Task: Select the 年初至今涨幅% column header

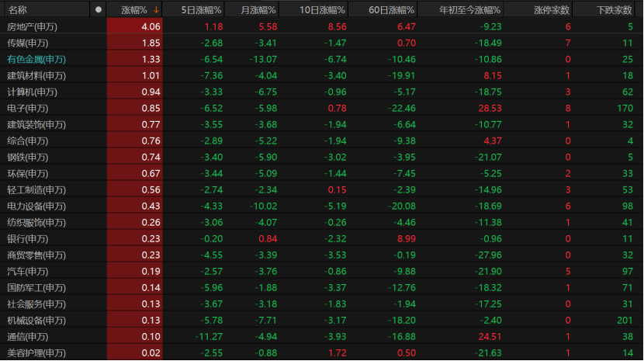Action: point(470,10)
